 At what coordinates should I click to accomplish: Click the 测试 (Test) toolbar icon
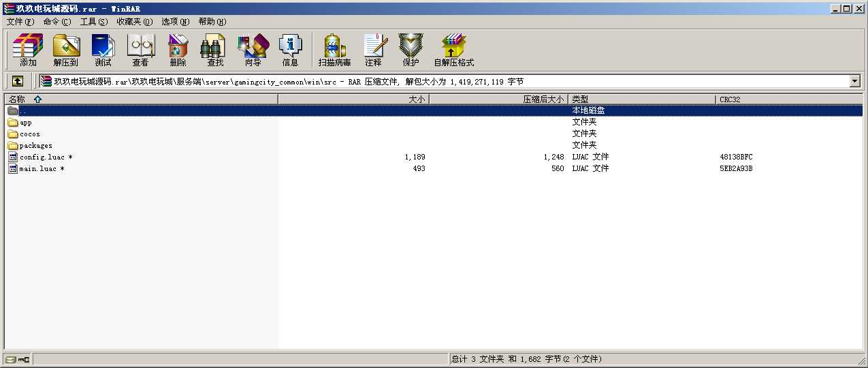[103, 46]
